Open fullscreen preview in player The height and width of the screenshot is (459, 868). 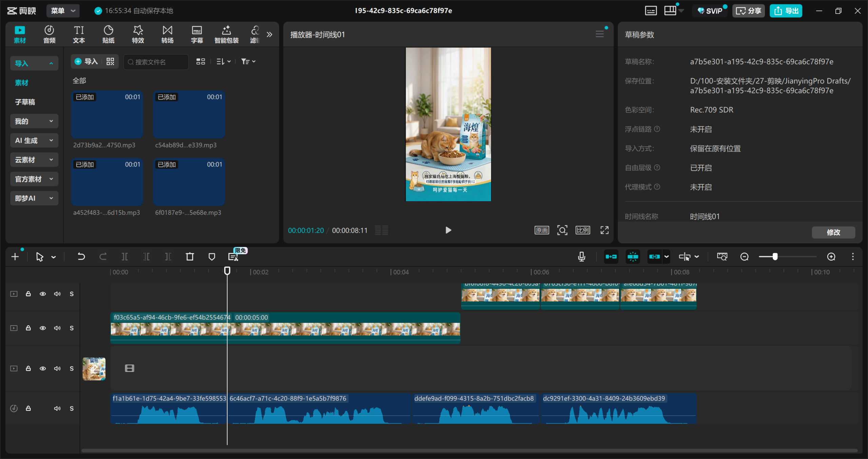pyautogui.click(x=604, y=230)
